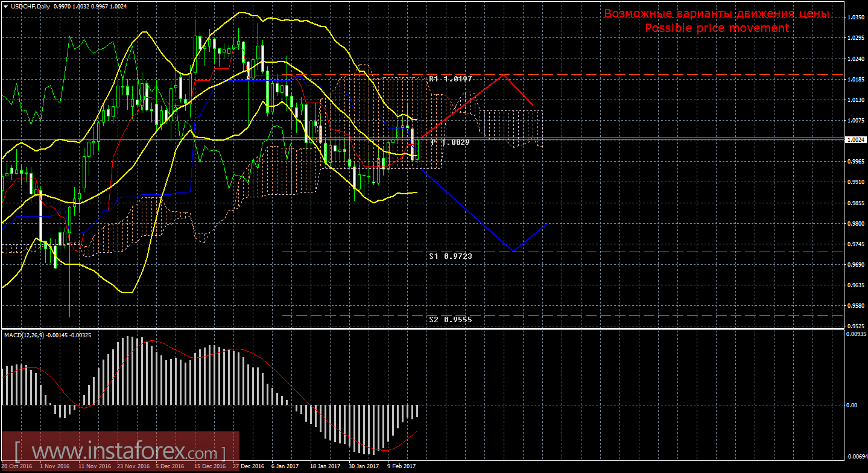Image resolution: width=868 pixels, height=473 pixels.
Task: Click the 27 Dec 2016 date label
Action: point(249,466)
